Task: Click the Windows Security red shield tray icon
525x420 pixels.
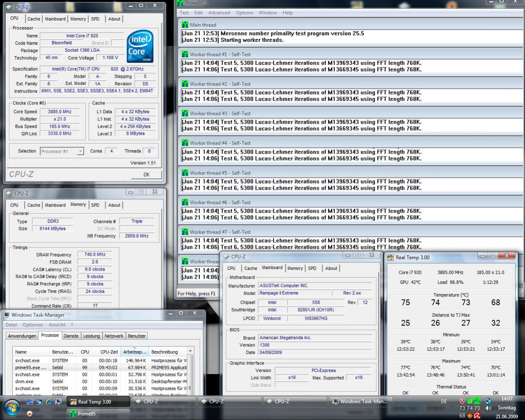Action: (x=462, y=401)
